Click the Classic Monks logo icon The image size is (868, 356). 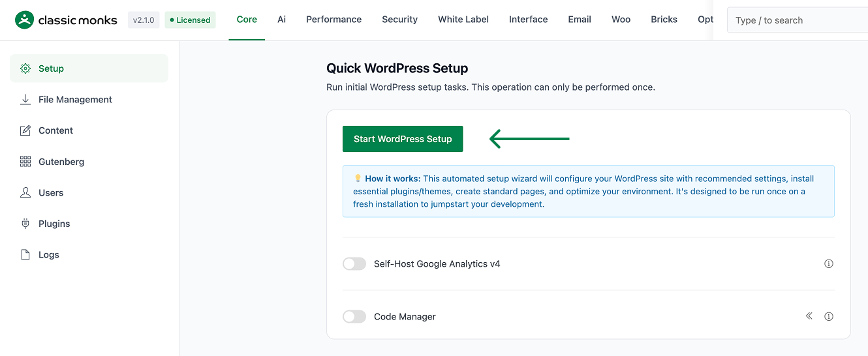24,20
